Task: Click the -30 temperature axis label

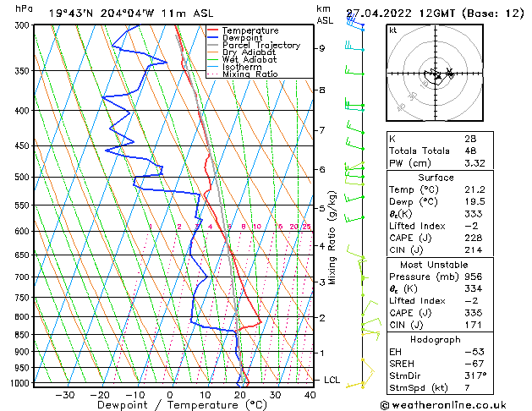Action: tap(65, 395)
